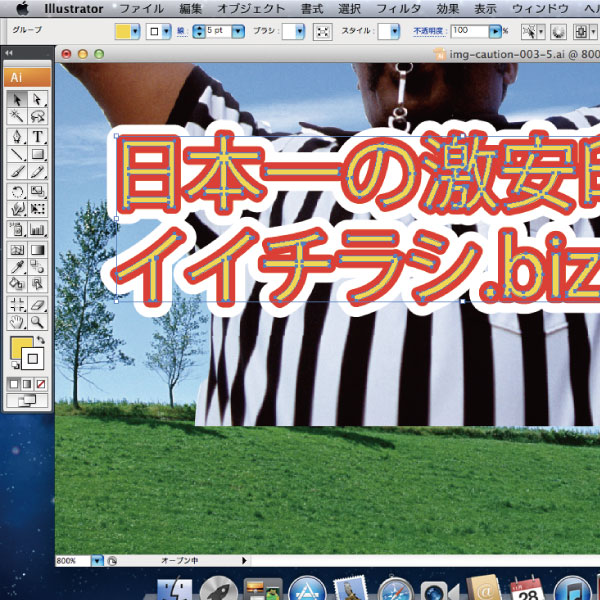Select the Crop Area tool
This screenshot has width=600, height=600.
point(17,305)
